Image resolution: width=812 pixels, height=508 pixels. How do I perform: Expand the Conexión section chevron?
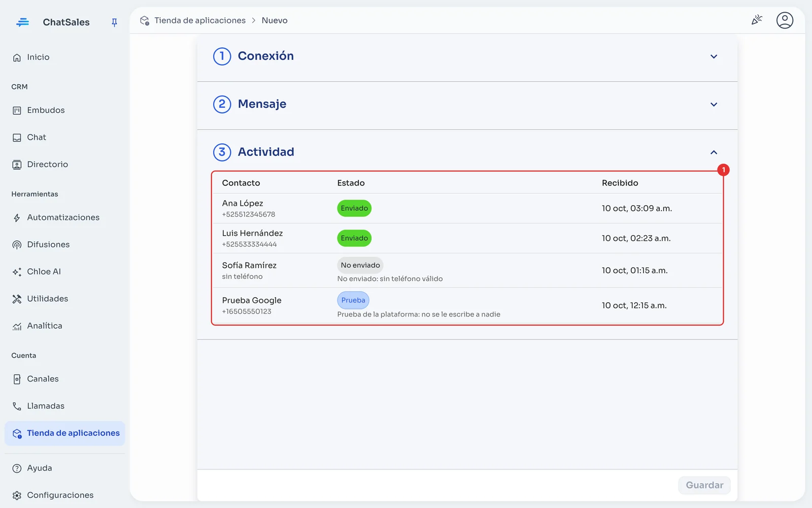714,56
